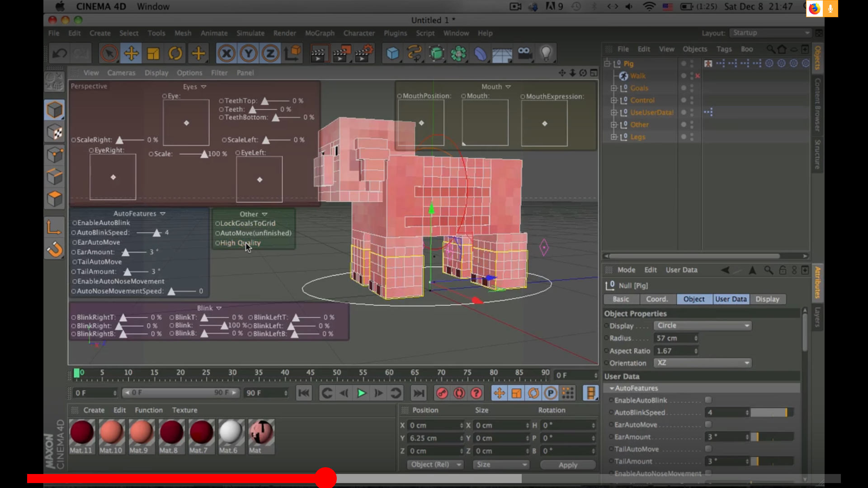Switch to the Coord. tab
Viewport: 868px width, 488px height.
point(657,299)
